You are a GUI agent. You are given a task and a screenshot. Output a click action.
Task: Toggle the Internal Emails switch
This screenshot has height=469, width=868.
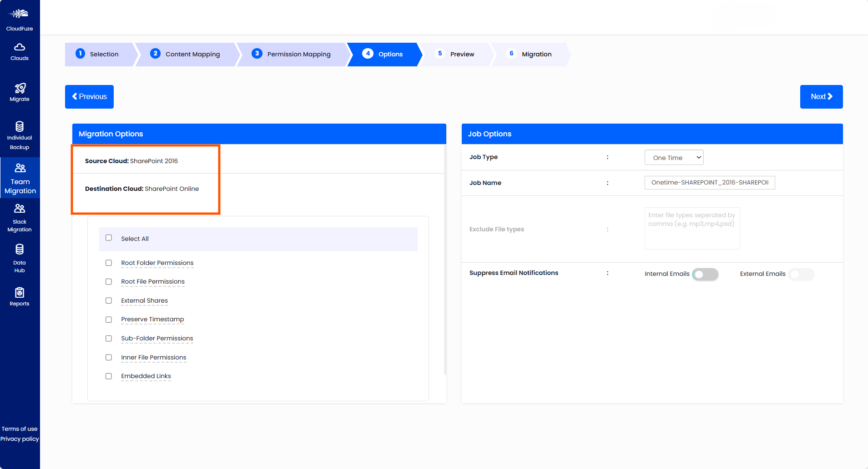[x=705, y=274]
